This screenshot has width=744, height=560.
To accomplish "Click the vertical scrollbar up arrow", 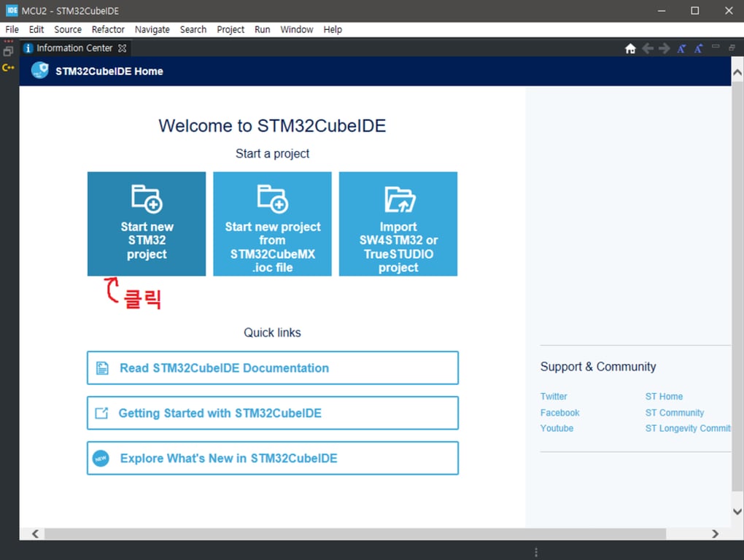I will 737,72.
